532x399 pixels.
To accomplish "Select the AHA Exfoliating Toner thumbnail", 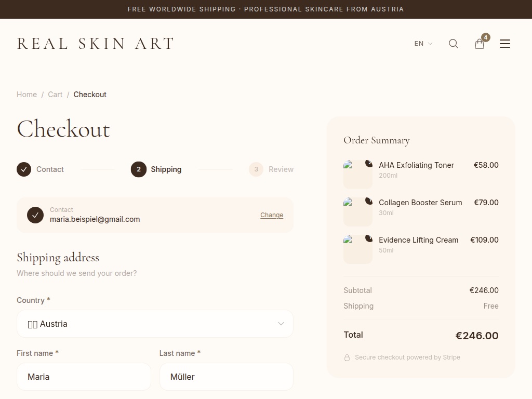I will (x=358, y=175).
